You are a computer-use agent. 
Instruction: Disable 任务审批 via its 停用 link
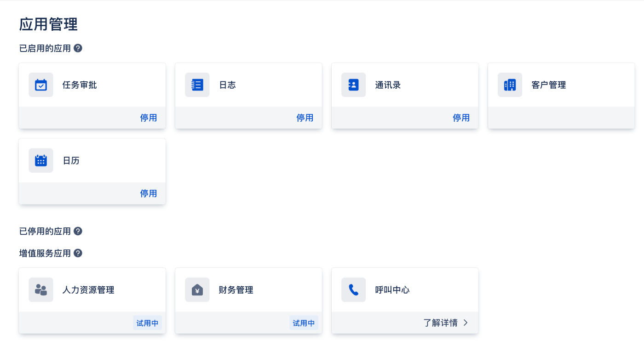pyautogui.click(x=149, y=118)
